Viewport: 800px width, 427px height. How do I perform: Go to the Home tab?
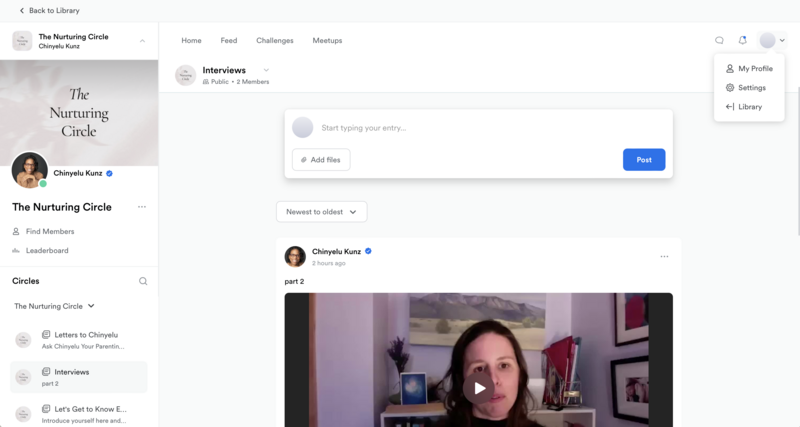191,40
